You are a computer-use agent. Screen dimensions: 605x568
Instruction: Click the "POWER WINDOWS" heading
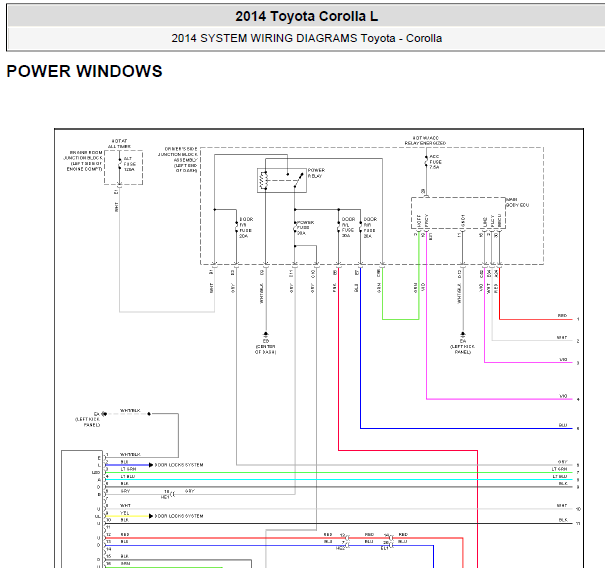point(84,71)
